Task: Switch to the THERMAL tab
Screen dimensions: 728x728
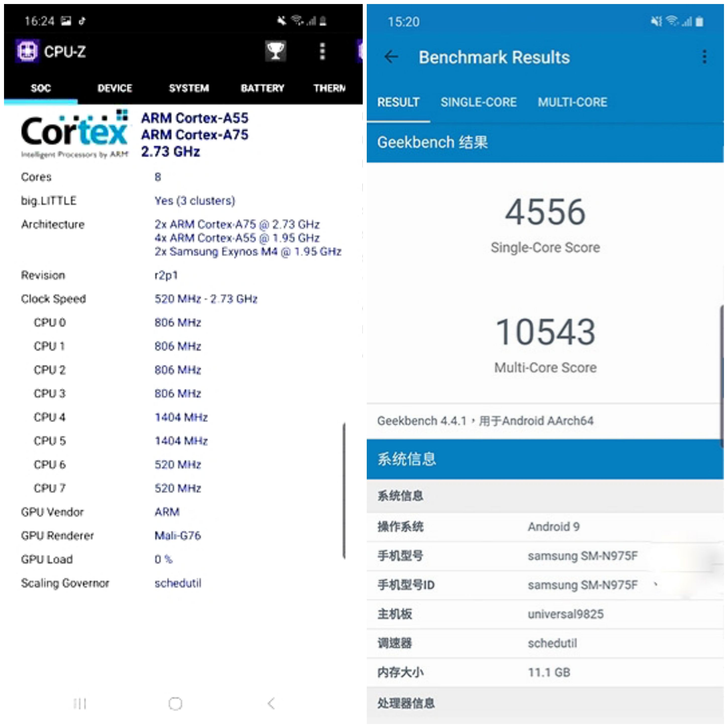Action: pyautogui.click(x=330, y=88)
